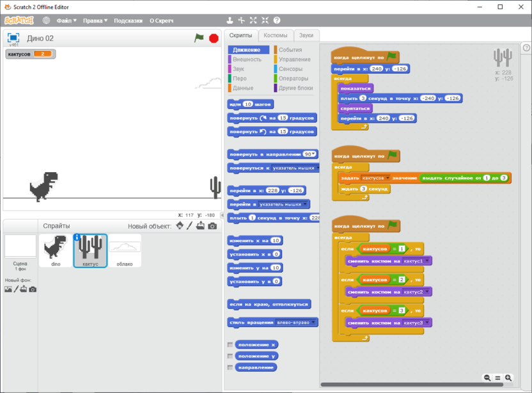The width and height of the screenshot is (532, 393).
Task: Open the help panel question-mark at right edge
Action: pos(526,48)
